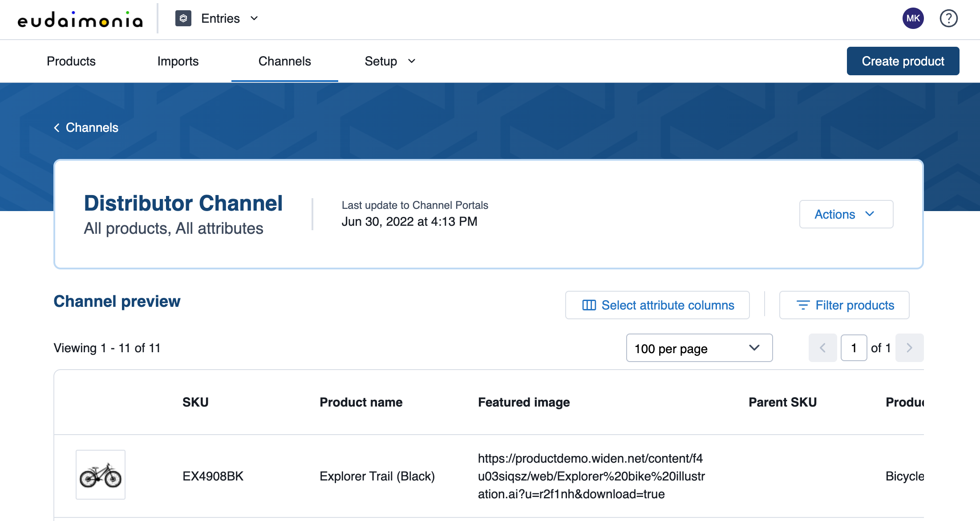Open the help question mark icon

tap(948, 19)
